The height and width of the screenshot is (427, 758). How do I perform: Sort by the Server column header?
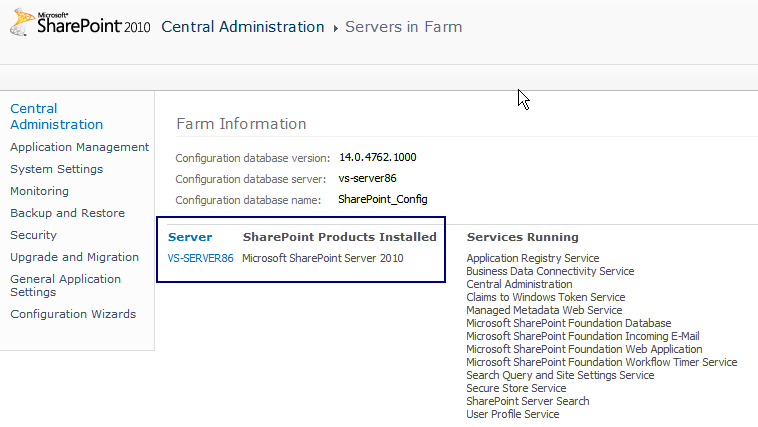point(190,237)
